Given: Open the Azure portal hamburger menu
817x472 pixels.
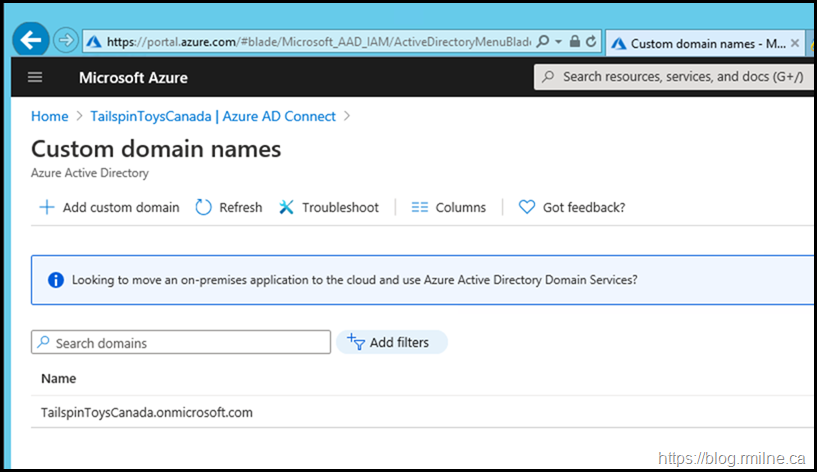Looking at the screenshot, I should 36,78.
